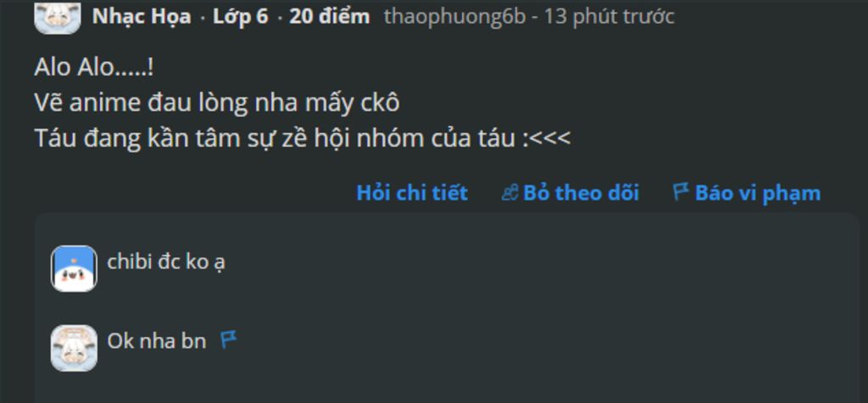Image resolution: width=868 pixels, height=403 pixels.
Task: Click Báo vi phạm report link
Action: point(758,194)
